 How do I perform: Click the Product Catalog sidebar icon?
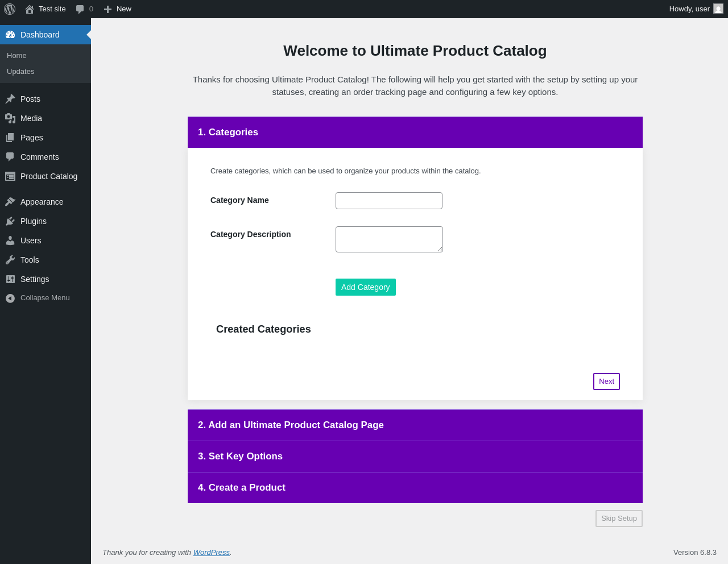point(10,176)
